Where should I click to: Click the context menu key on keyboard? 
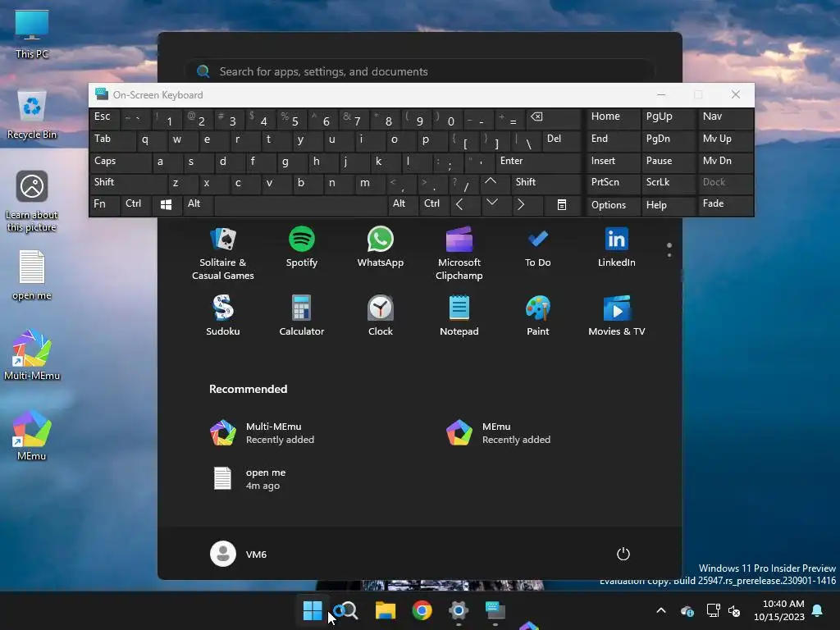[561, 204]
